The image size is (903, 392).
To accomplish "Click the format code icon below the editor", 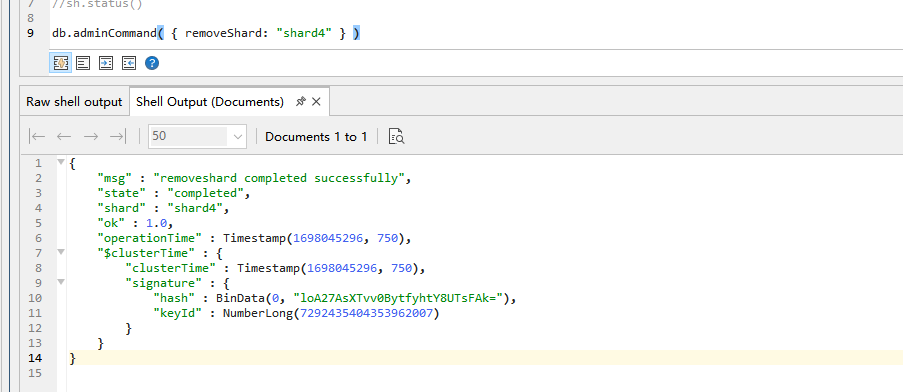I will [83, 63].
